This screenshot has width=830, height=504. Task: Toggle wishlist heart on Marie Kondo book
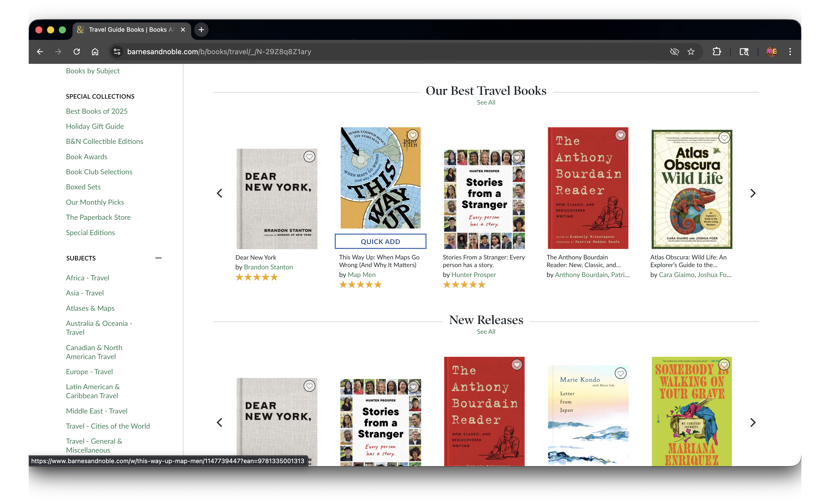coord(620,373)
